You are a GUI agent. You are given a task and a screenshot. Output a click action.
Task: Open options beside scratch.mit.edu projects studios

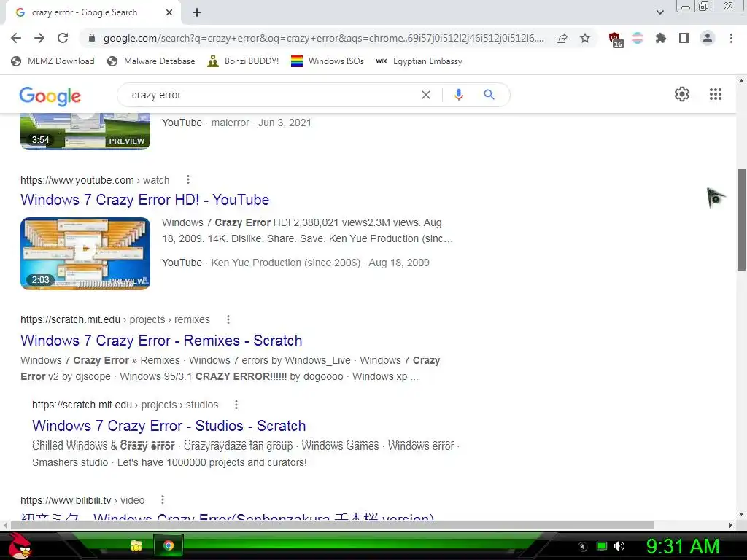236,405
